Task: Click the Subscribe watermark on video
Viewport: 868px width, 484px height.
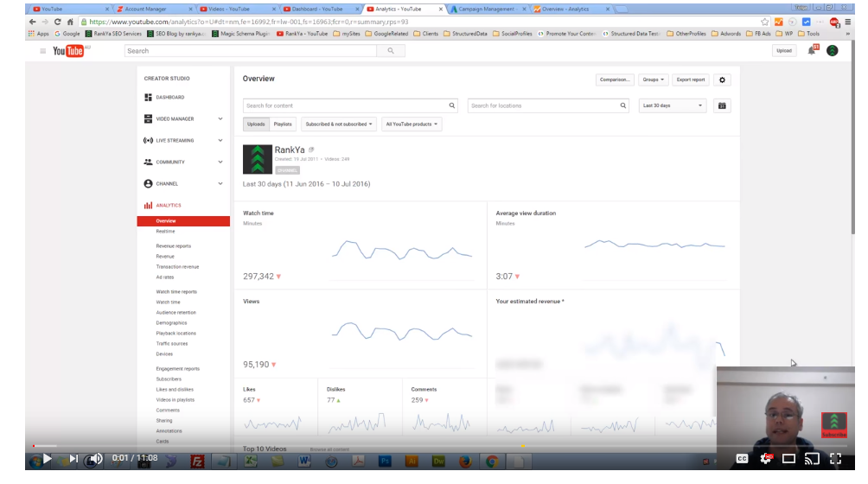Action: coord(833,425)
